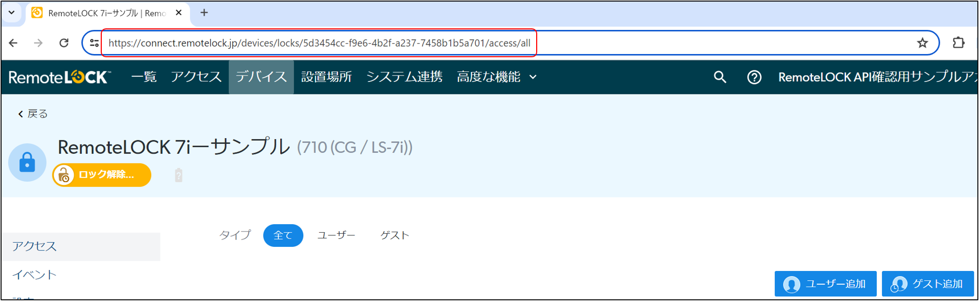Open site information icon in address bar
This screenshot has width=980, height=303.
tap(94, 43)
